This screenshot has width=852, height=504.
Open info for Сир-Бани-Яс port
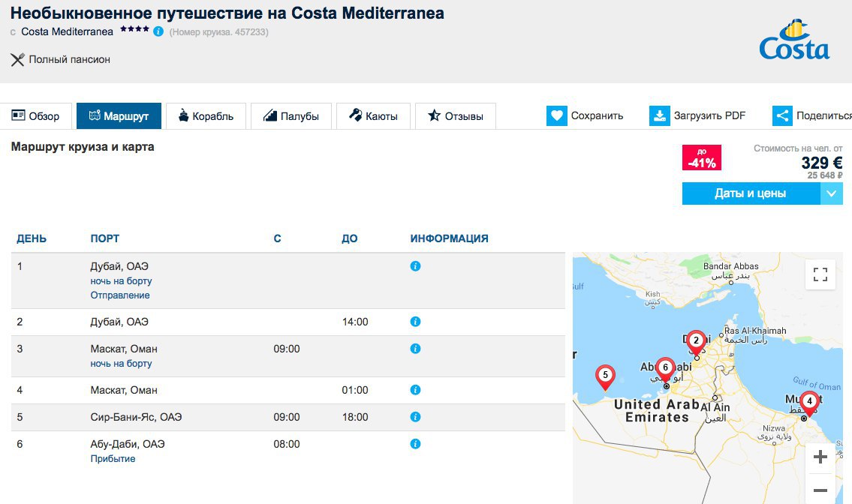(415, 417)
